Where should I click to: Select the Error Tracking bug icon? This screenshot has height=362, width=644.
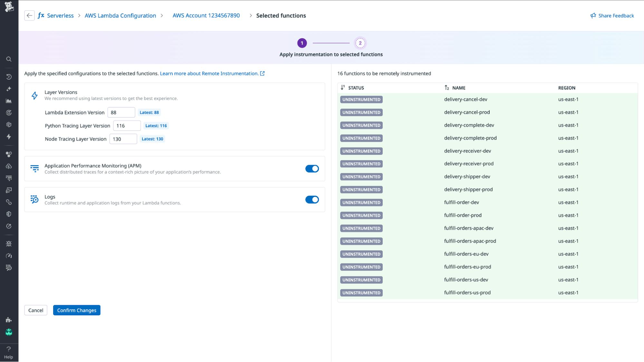[x=9, y=244]
